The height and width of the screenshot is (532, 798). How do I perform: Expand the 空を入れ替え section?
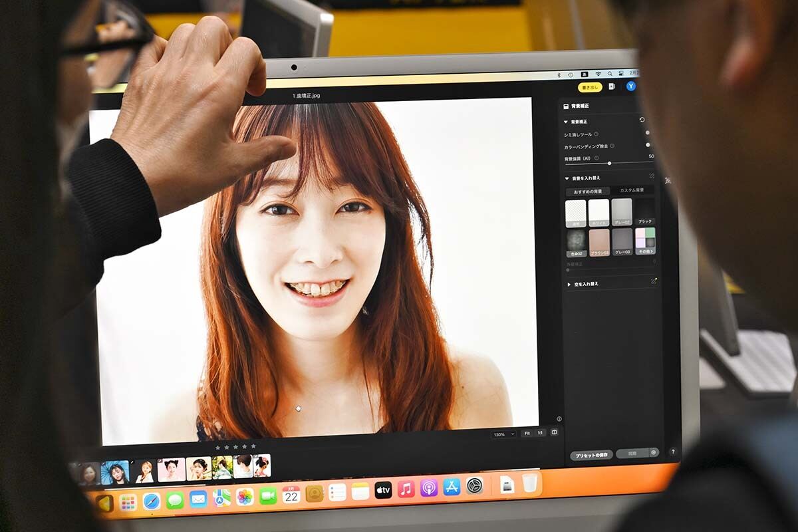pyautogui.click(x=569, y=284)
